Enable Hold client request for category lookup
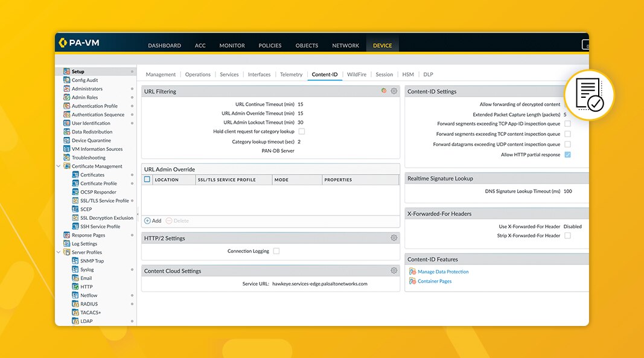Viewport: 644px width, 358px height. click(302, 131)
